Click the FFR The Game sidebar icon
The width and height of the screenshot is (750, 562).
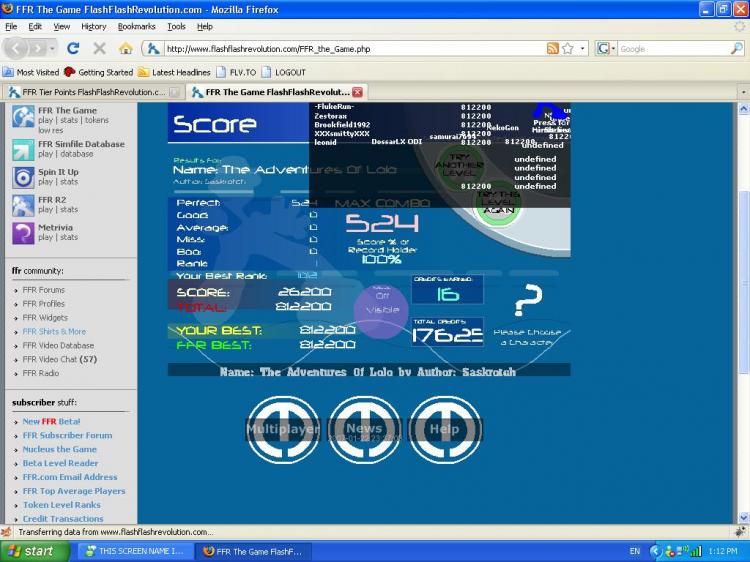(23, 117)
